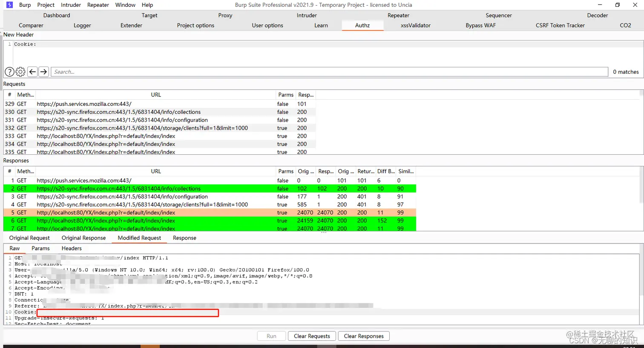Switch to the Learn tab
The height and width of the screenshot is (348, 644).
tap(321, 26)
